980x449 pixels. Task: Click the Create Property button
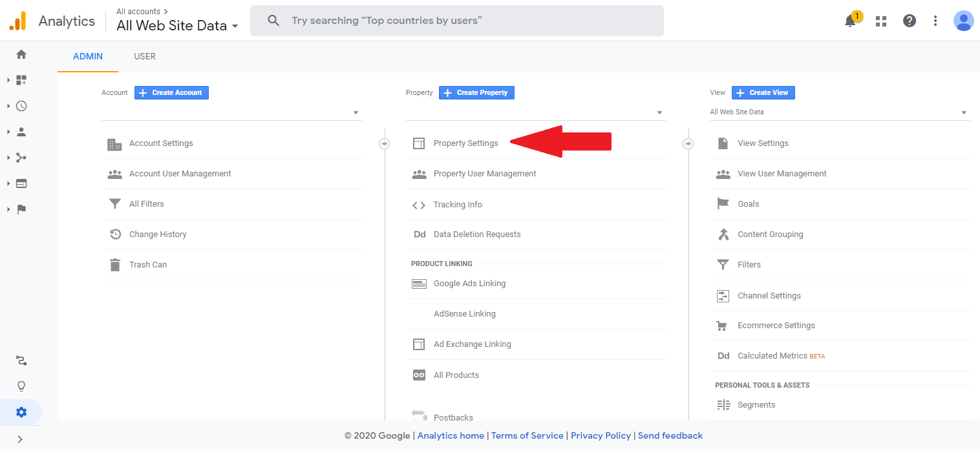476,93
